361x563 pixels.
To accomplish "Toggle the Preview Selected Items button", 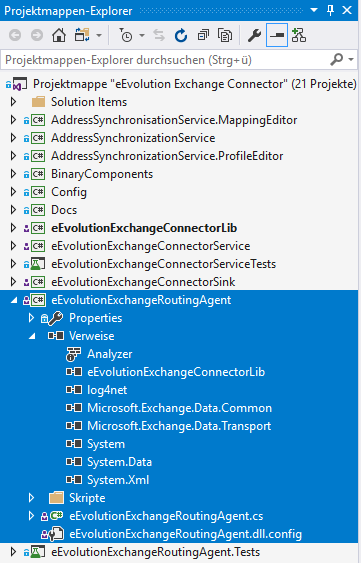I will click(277, 35).
